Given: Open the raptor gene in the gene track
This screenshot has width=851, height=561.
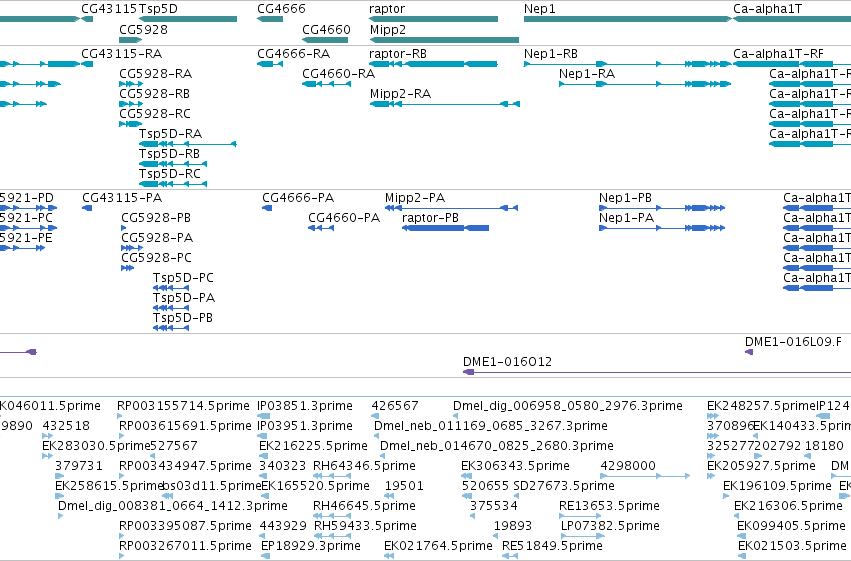Looking at the screenshot, I should 433,19.
